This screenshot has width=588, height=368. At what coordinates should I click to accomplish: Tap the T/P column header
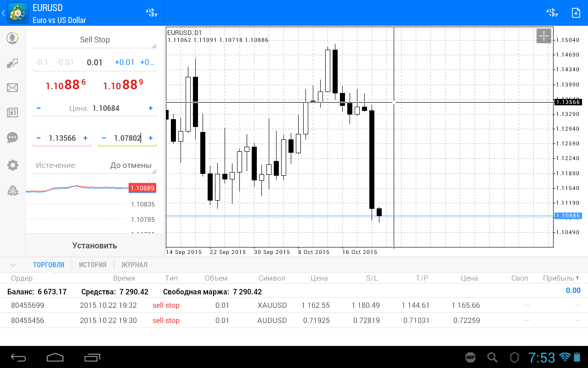click(422, 278)
